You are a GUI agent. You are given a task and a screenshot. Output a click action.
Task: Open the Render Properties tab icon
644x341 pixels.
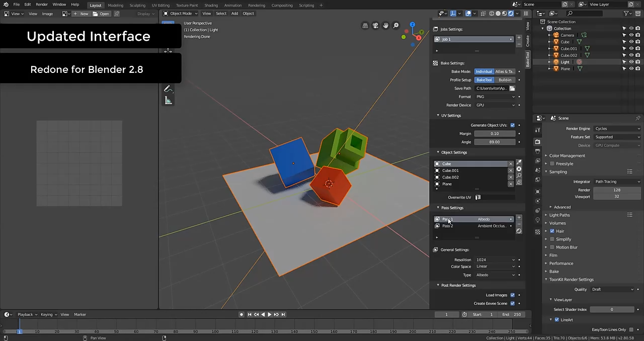tap(537, 141)
